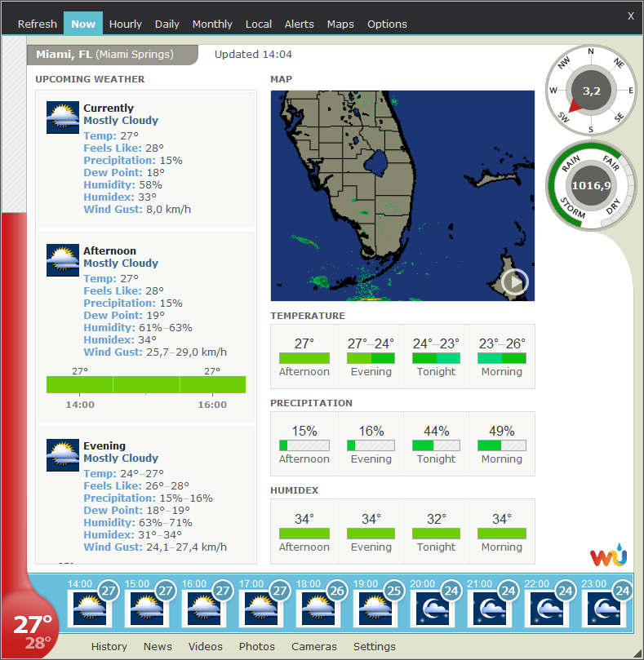Select the 14:00 hourly forecast icon
The height and width of the screenshot is (660, 644).
87,609
